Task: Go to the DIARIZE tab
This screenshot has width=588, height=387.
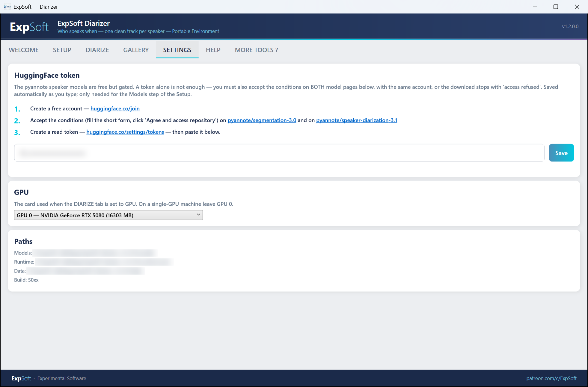Action: [x=97, y=50]
